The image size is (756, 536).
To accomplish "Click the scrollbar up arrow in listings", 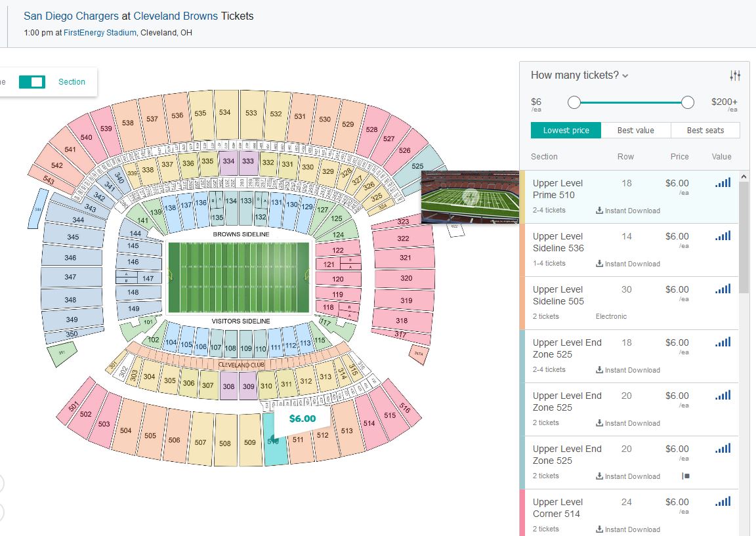I will pyautogui.click(x=744, y=177).
